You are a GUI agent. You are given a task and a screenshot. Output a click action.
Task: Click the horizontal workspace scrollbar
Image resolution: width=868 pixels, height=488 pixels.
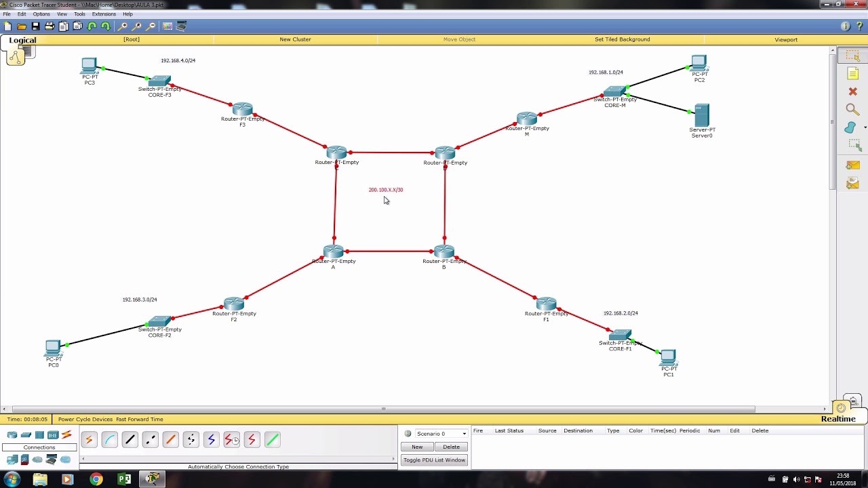pos(383,409)
